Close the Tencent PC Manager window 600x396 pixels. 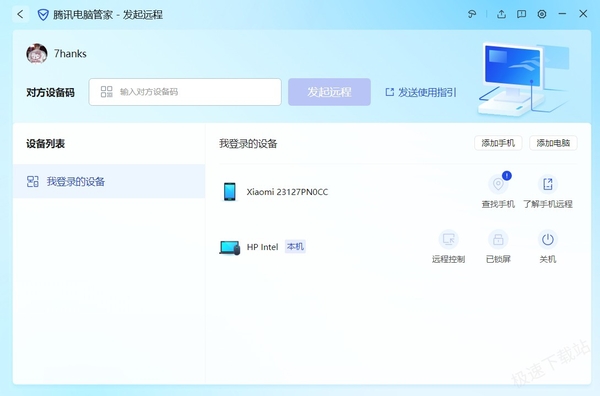point(583,14)
